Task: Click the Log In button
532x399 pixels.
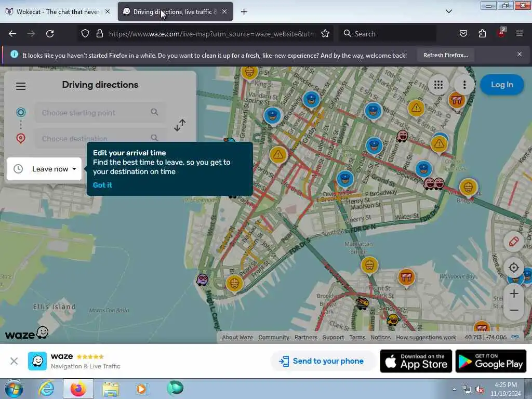Action: coord(502,85)
